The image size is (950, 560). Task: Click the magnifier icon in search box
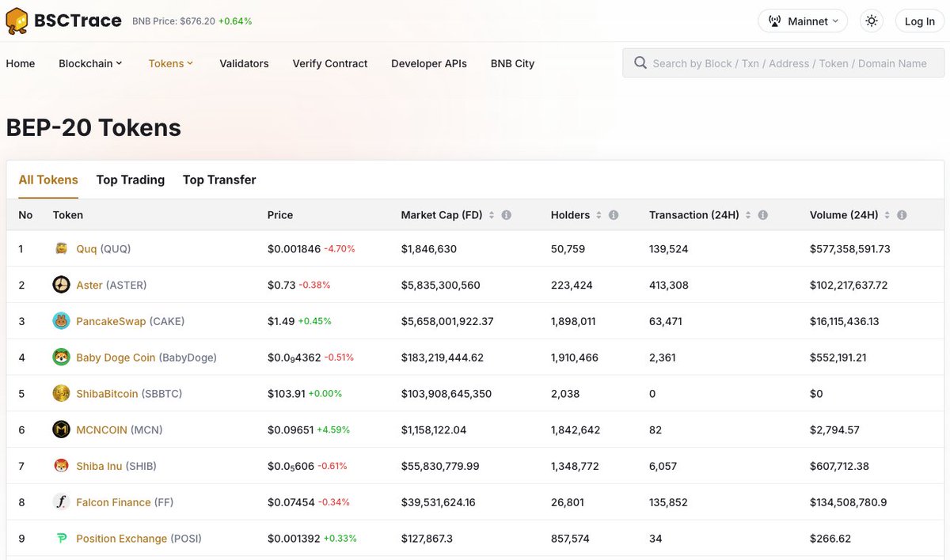[x=639, y=63]
